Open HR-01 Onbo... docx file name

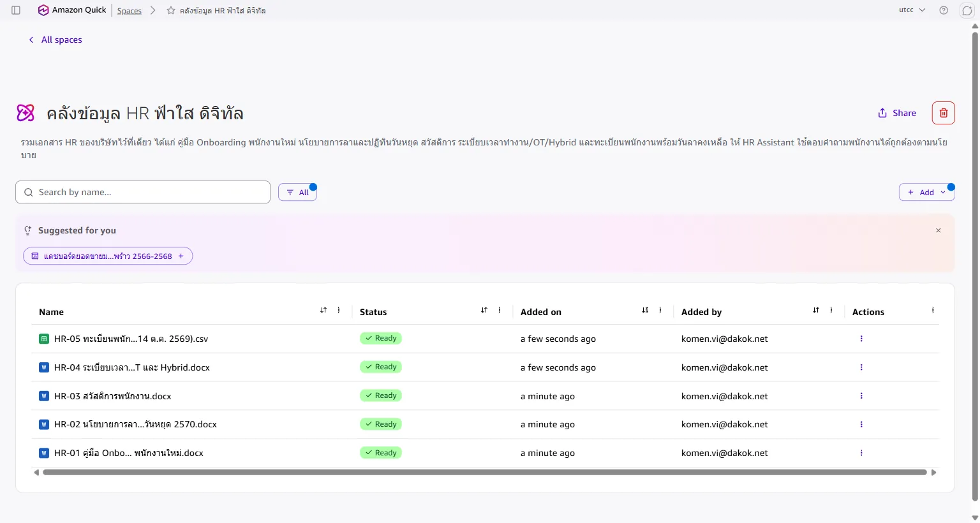tap(129, 453)
